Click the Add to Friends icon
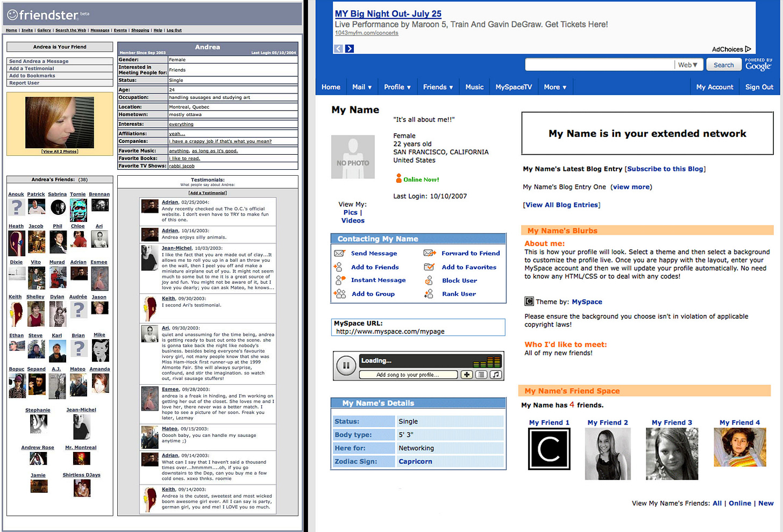The width and height of the screenshot is (783, 532). pyautogui.click(x=338, y=267)
